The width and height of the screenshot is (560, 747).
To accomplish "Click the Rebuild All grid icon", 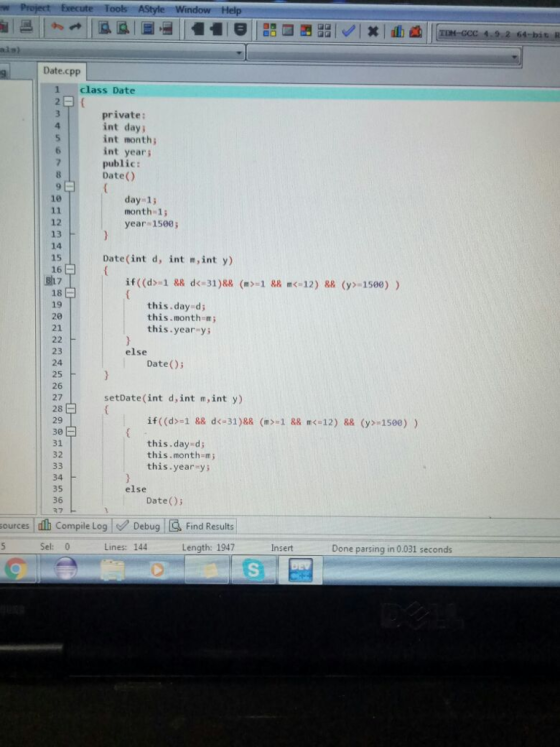I will pyautogui.click(x=324, y=31).
